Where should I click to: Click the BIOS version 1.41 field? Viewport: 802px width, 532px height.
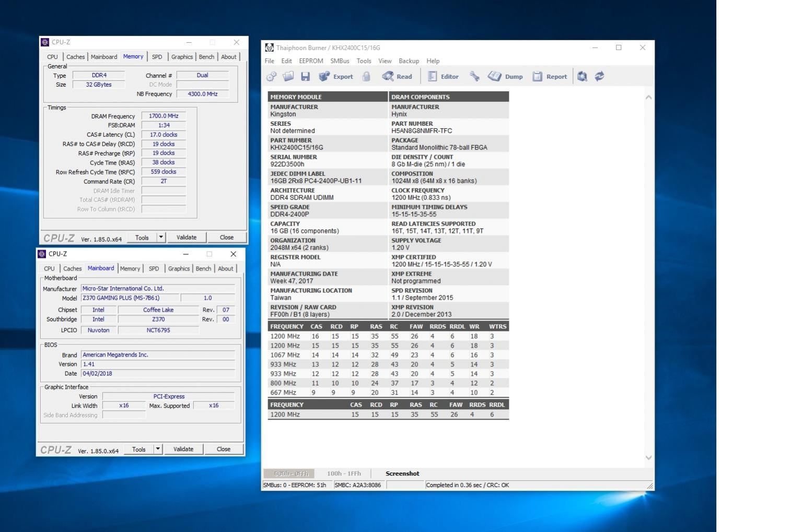point(158,364)
